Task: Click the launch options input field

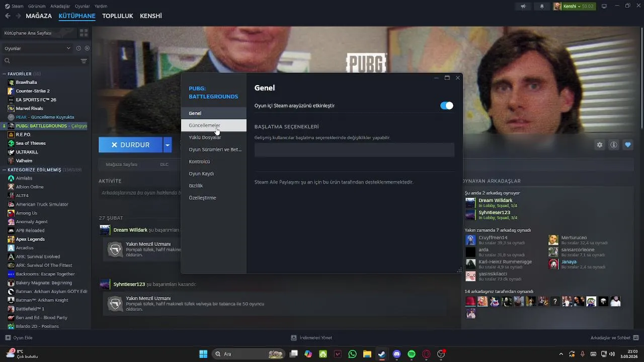Action: 354,150
